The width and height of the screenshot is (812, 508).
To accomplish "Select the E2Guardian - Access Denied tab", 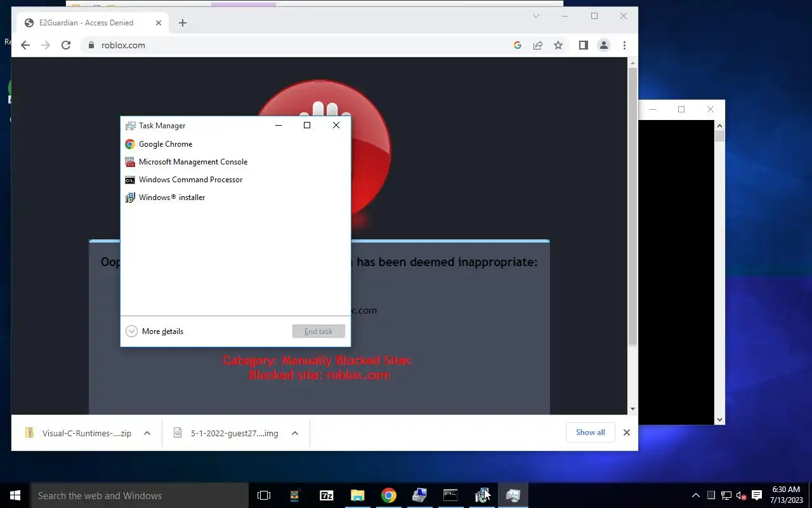I will point(92,23).
